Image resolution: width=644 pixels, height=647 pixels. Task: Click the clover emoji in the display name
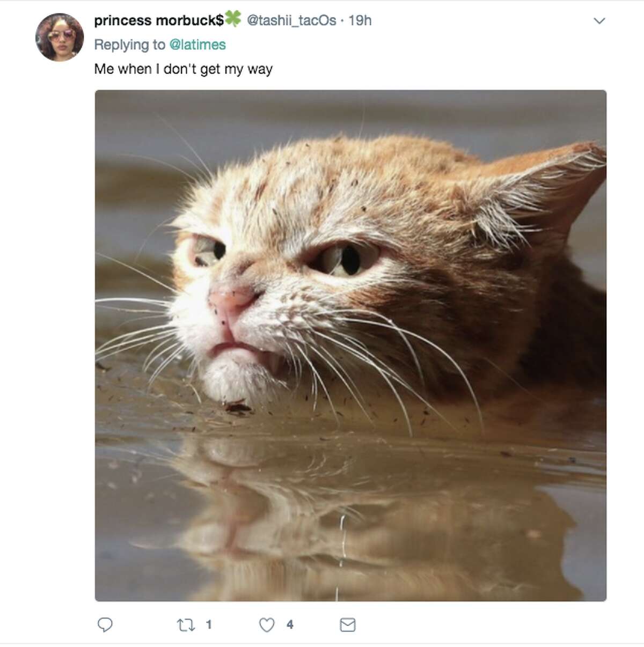[232, 20]
